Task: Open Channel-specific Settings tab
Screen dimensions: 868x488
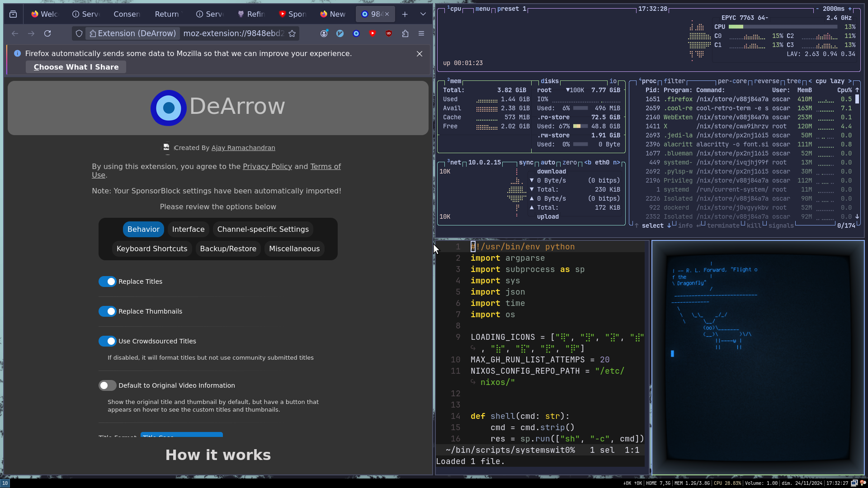Action: [x=263, y=229]
